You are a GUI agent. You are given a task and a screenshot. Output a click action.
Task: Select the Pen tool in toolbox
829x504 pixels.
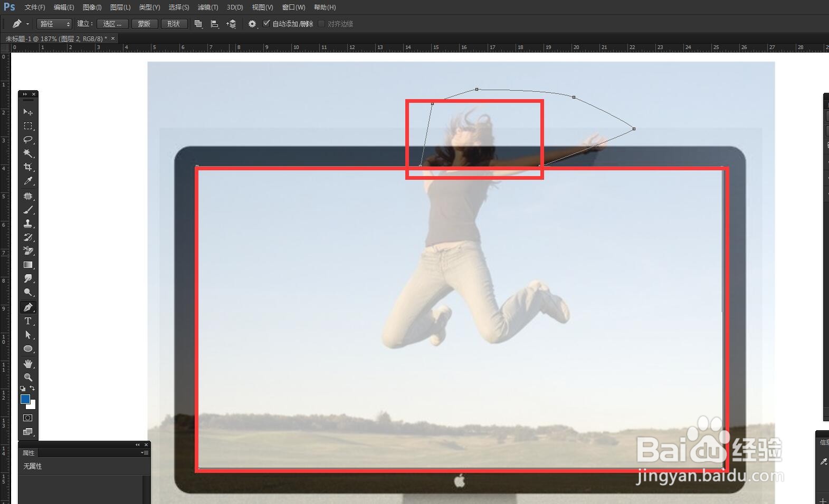[28, 307]
